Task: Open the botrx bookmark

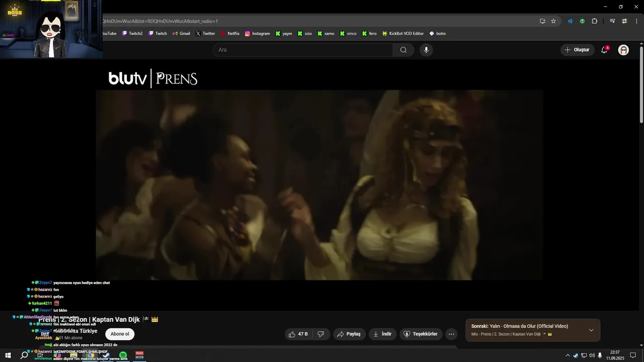Action: pos(438,34)
